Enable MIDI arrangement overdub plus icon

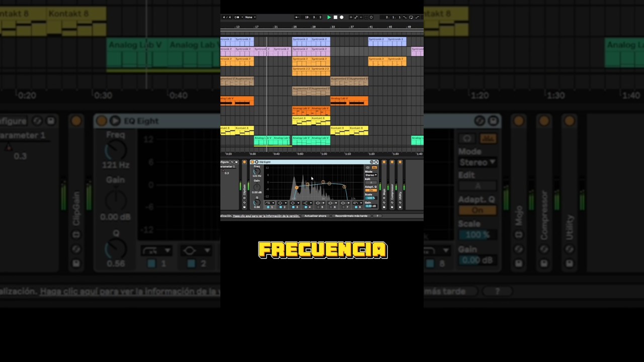click(x=351, y=17)
